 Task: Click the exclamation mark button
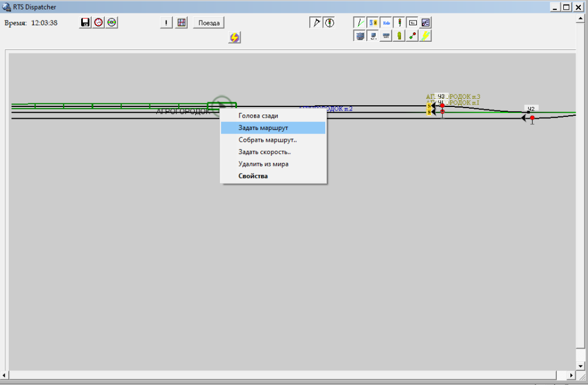167,22
